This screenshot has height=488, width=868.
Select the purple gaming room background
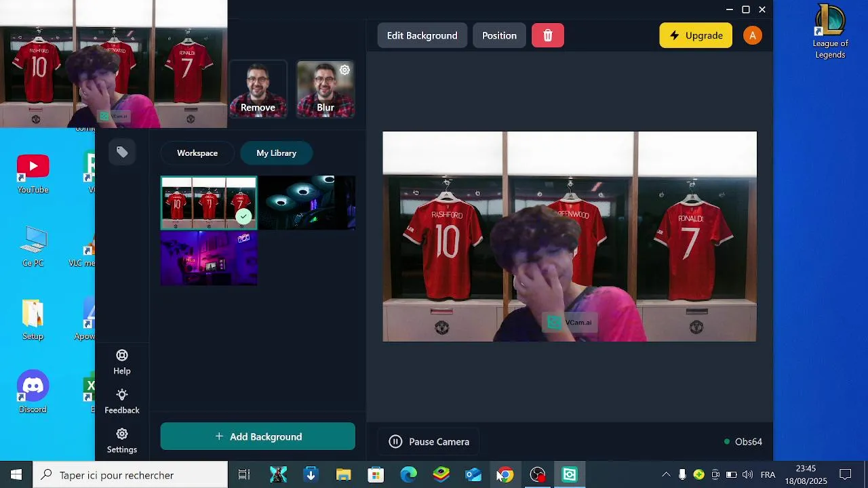[x=209, y=258]
